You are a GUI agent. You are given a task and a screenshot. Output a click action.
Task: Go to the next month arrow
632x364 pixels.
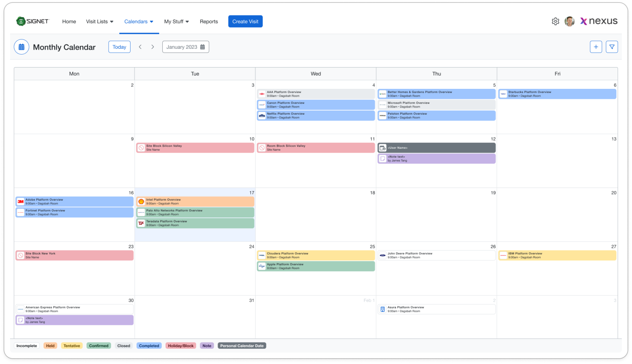pos(153,47)
